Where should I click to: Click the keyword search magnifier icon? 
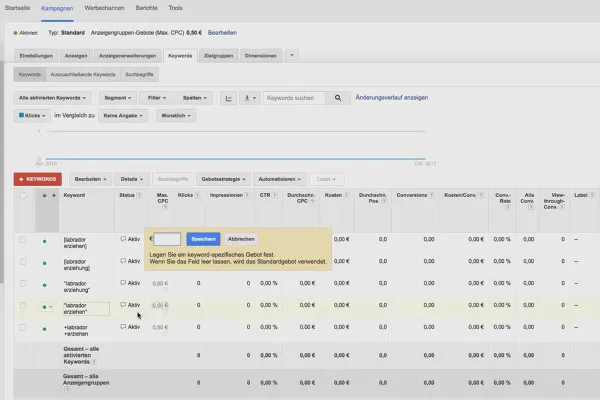point(338,98)
